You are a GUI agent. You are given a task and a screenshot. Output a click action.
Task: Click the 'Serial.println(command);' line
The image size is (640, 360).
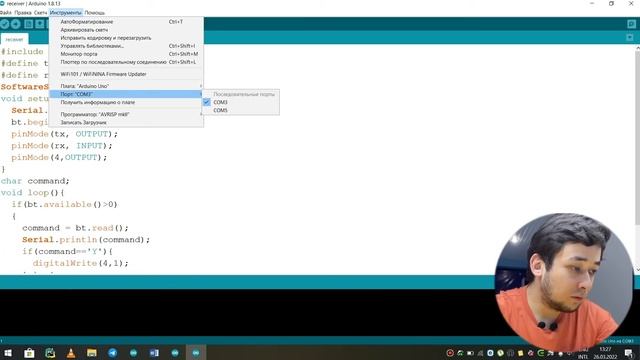point(86,240)
